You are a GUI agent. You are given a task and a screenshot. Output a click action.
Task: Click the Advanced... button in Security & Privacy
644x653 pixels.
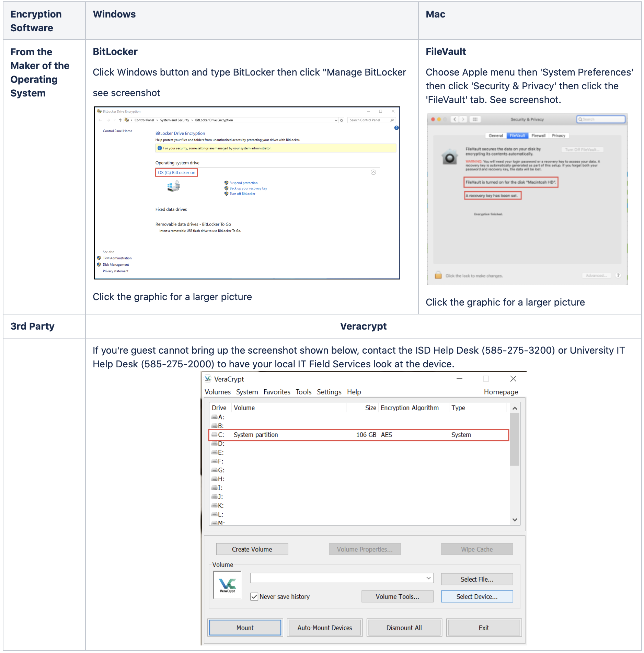tap(597, 275)
